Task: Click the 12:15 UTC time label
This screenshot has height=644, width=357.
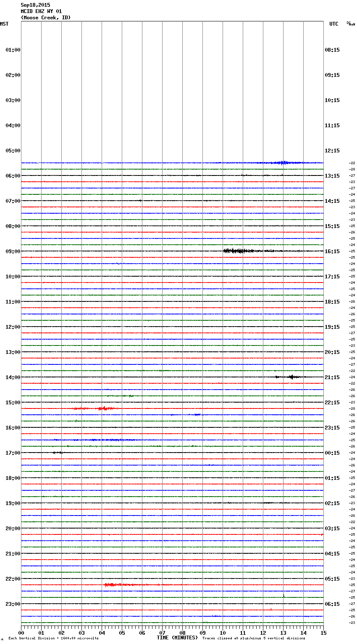Action: tap(332, 151)
